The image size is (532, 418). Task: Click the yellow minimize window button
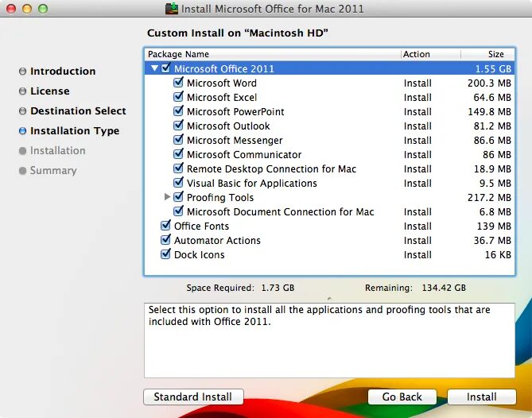point(27,9)
